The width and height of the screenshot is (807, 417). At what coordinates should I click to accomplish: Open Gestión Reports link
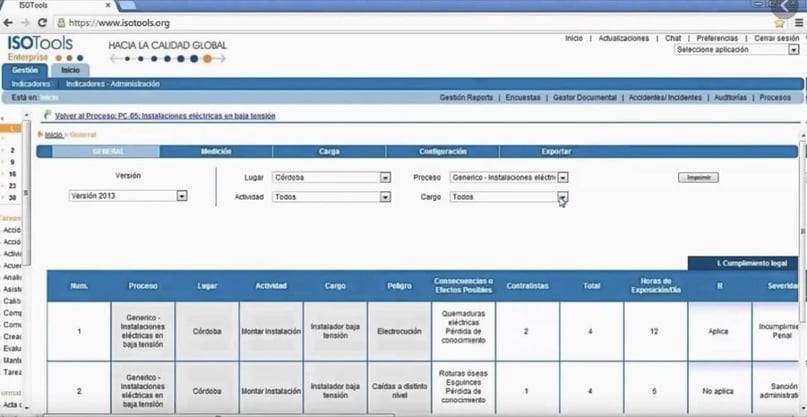tap(466, 97)
